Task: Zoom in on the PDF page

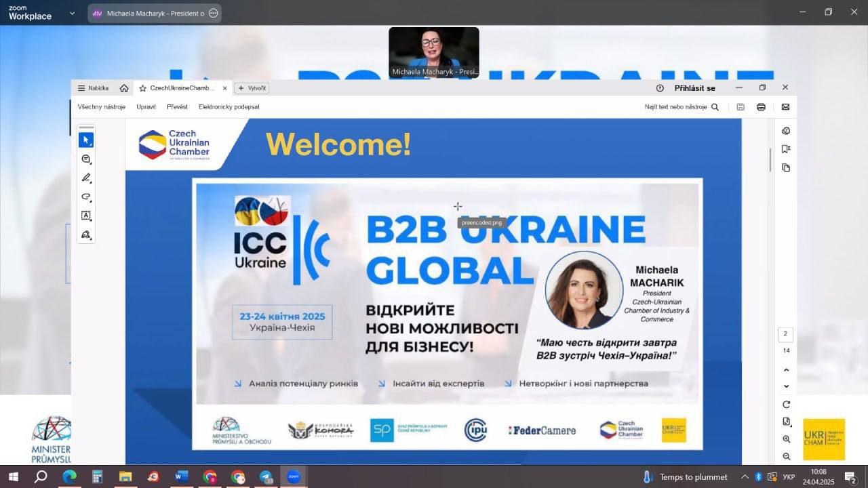Action: pos(786,439)
